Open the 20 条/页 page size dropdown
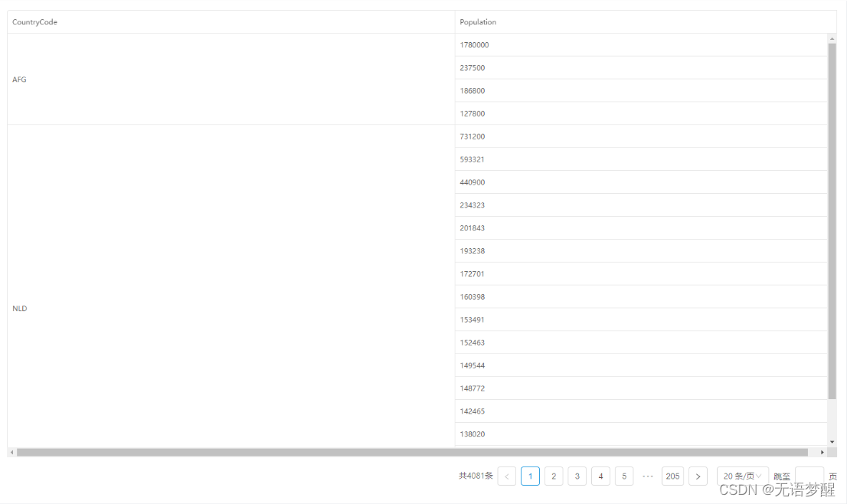This screenshot has width=847, height=504. (742, 476)
